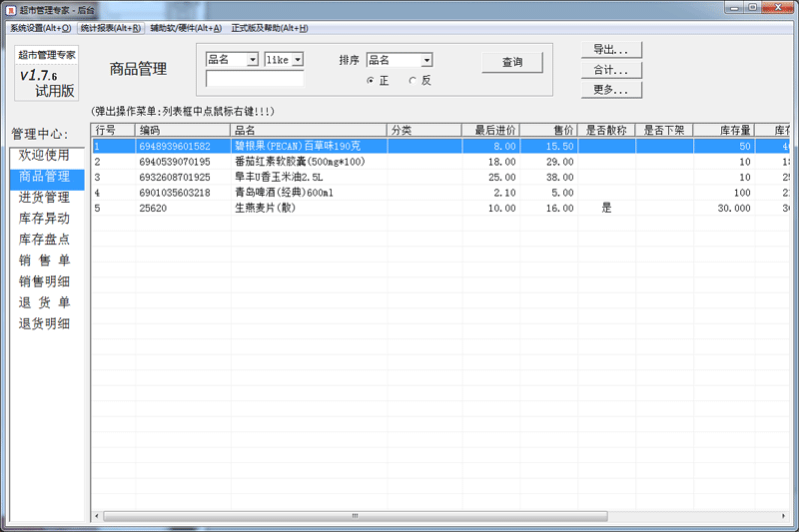The width and height of the screenshot is (799, 532).
Task: Click the 售价 column header
Action: pos(548,131)
